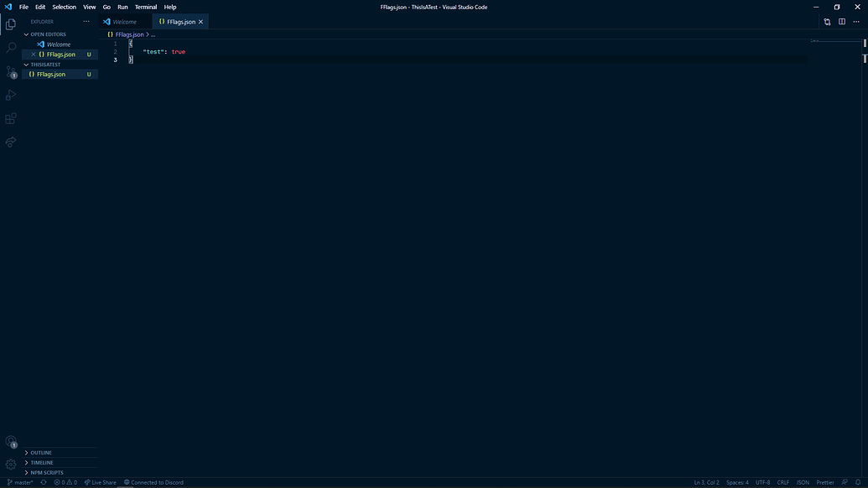Open the Live Share activity bar icon
The image size is (868, 488).
click(11, 143)
